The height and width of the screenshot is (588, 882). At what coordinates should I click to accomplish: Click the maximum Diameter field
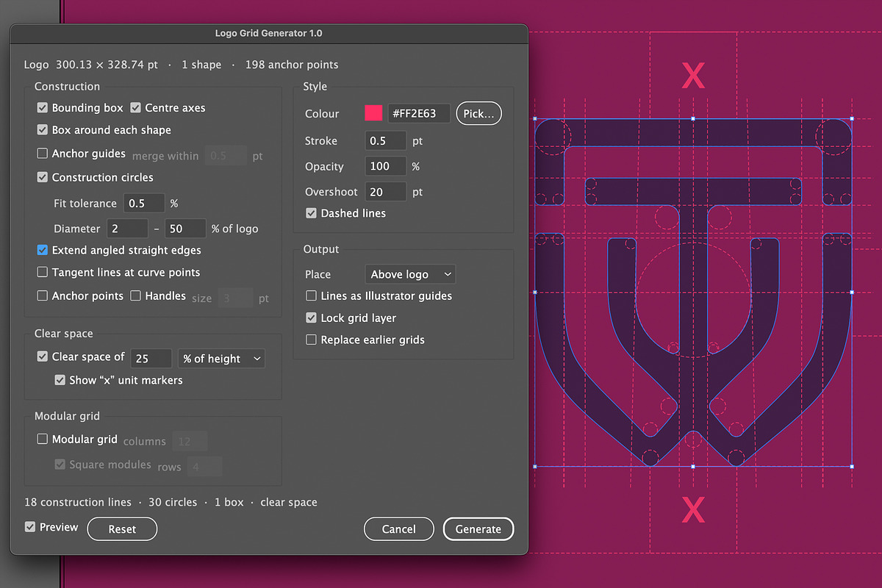coord(185,229)
